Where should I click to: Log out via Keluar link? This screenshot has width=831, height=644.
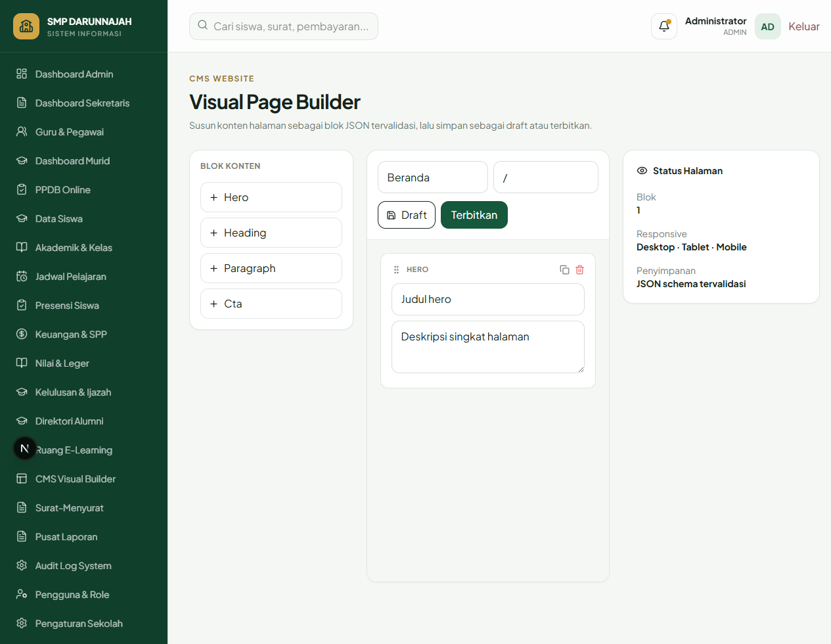pos(804,26)
